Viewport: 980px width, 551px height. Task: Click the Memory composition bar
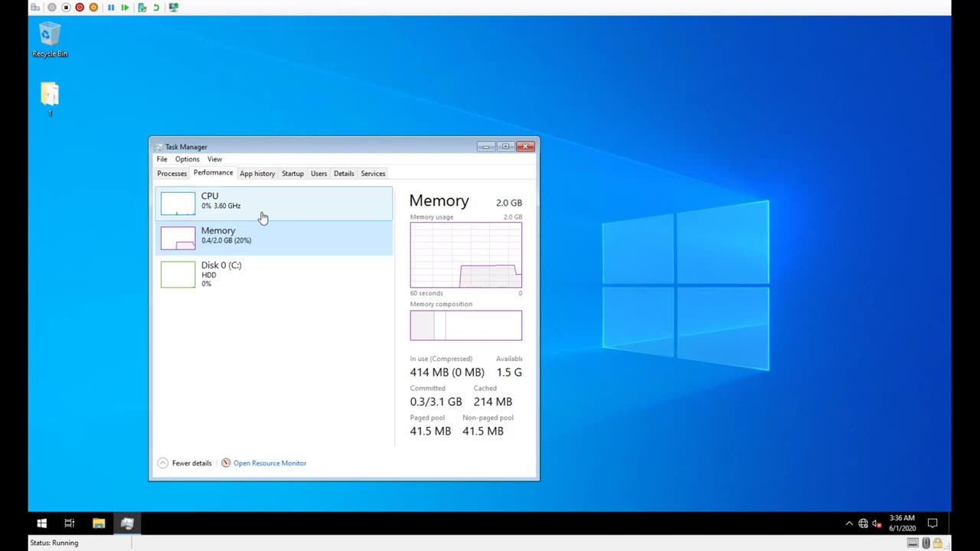coord(465,325)
